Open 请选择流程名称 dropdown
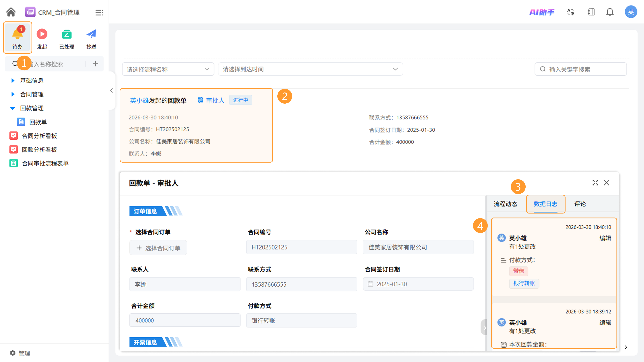The image size is (644, 362). point(168,69)
